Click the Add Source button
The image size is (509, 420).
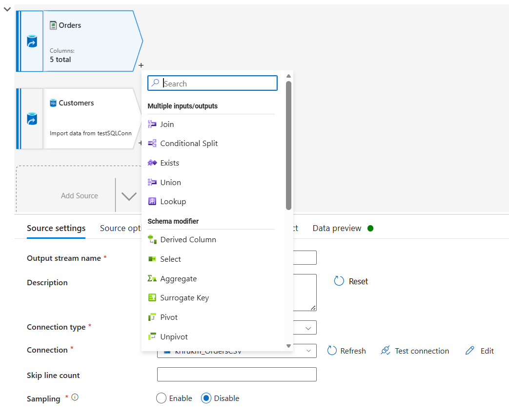[79, 195]
